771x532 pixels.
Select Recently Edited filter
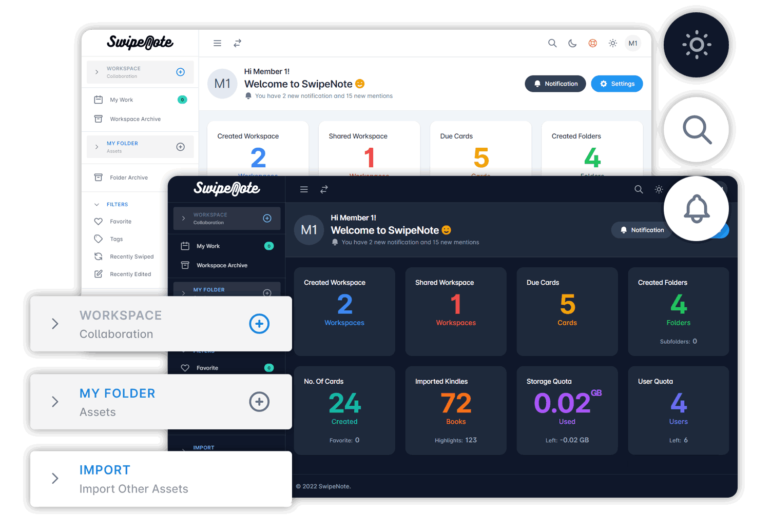tap(131, 274)
